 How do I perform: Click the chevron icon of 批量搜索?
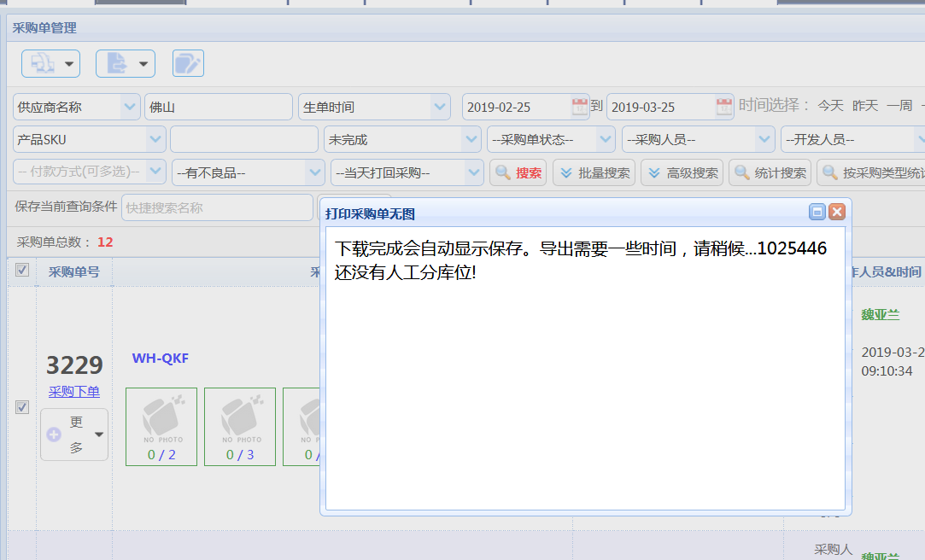coord(565,172)
